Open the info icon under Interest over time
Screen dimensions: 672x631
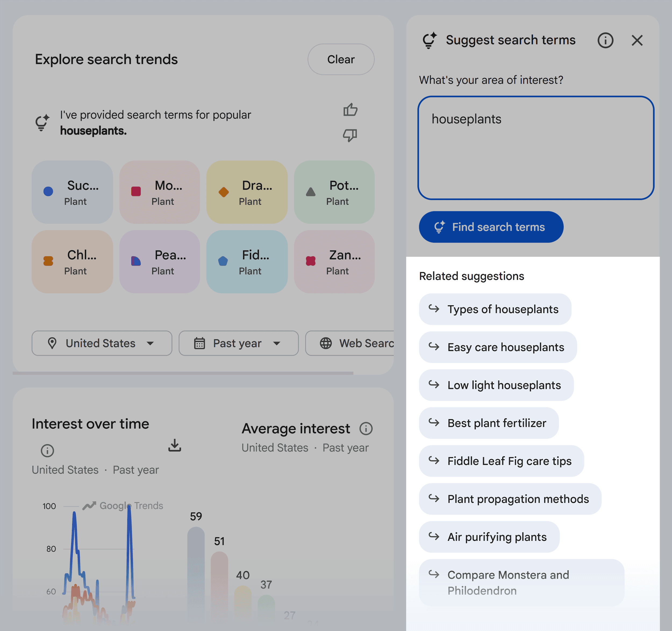pyautogui.click(x=47, y=451)
